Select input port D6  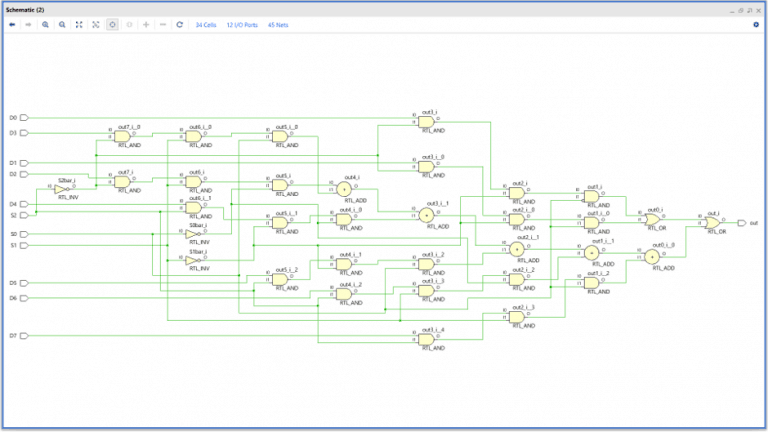pos(24,298)
